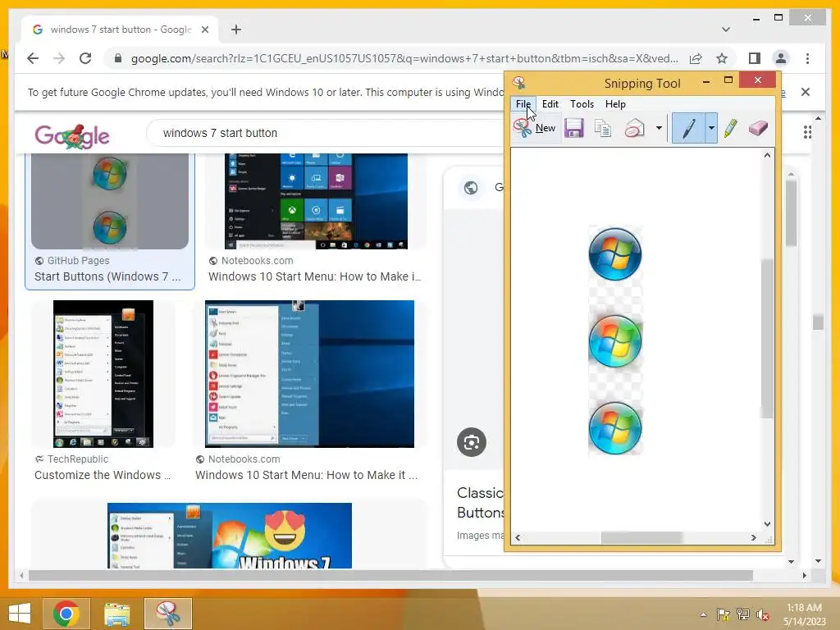Click Chrome page vertical scrollbar thumb

(818, 322)
